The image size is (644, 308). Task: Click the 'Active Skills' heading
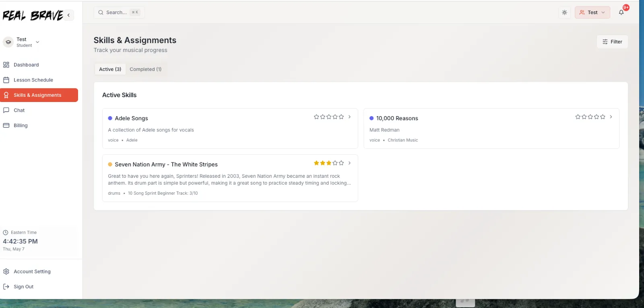[120, 95]
